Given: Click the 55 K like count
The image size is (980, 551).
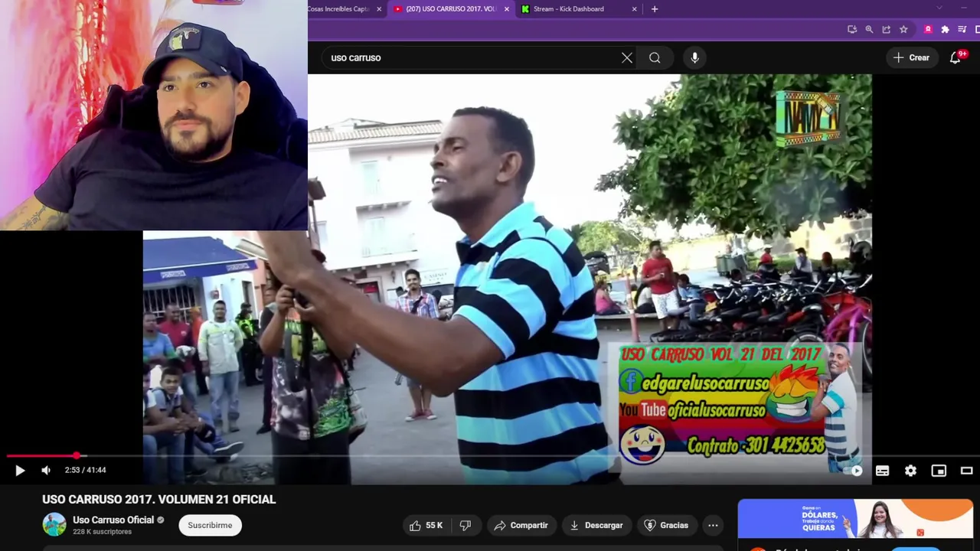Looking at the screenshot, I should pyautogui.click(x=434, y=525).
